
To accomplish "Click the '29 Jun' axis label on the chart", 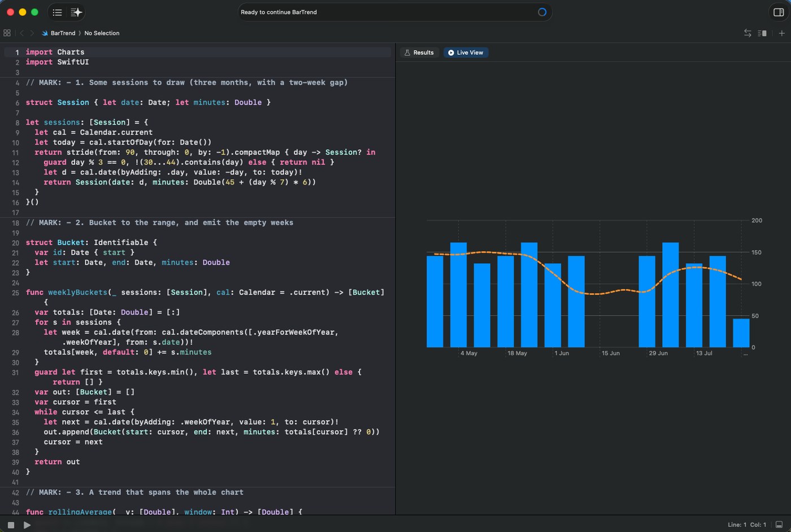I will [x=658, y=354].
